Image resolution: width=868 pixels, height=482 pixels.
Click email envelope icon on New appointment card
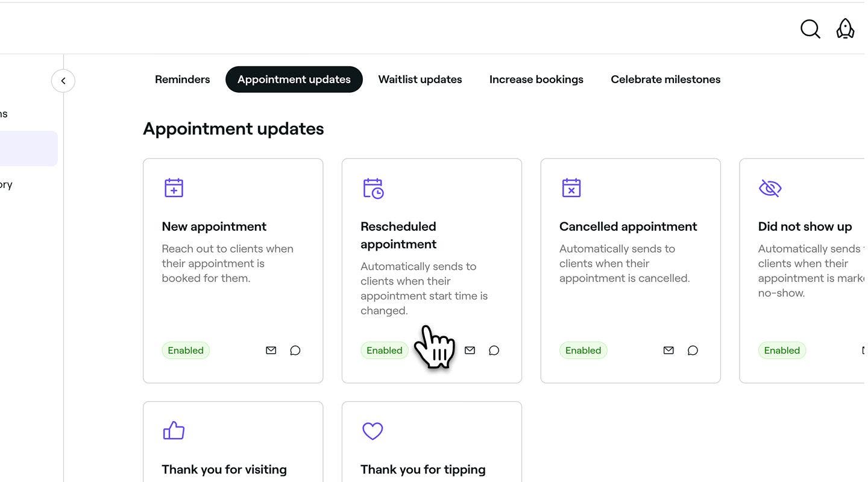tap(271, 350)
